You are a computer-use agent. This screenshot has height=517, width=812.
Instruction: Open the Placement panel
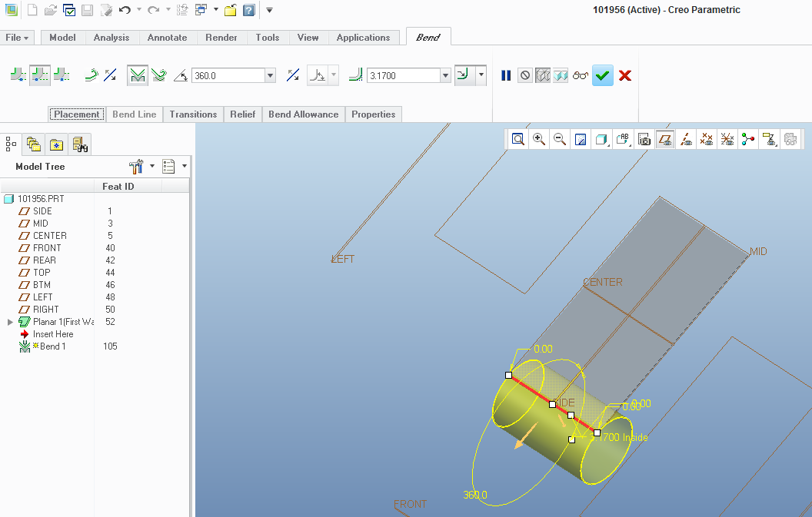coord(77,114)
